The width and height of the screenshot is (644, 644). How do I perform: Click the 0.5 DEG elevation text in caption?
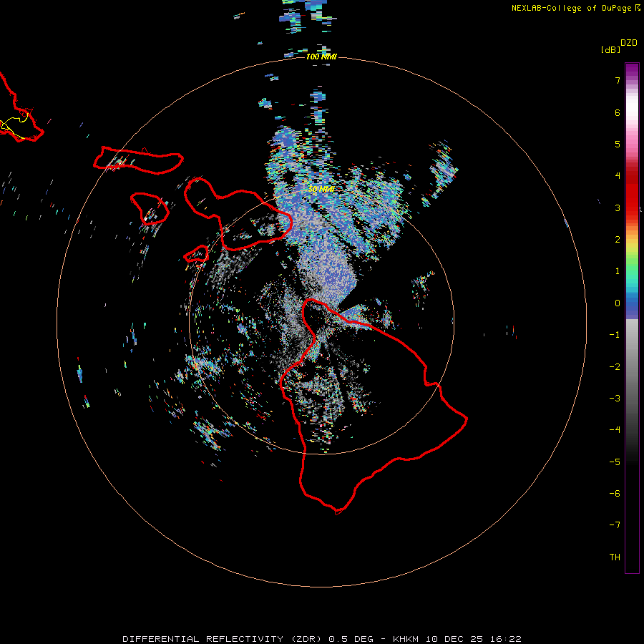click(351, 639)
